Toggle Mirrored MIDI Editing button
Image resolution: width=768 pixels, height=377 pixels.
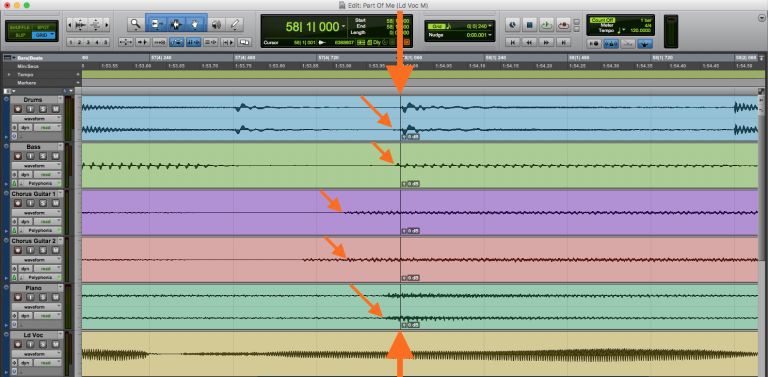point(159,42)
